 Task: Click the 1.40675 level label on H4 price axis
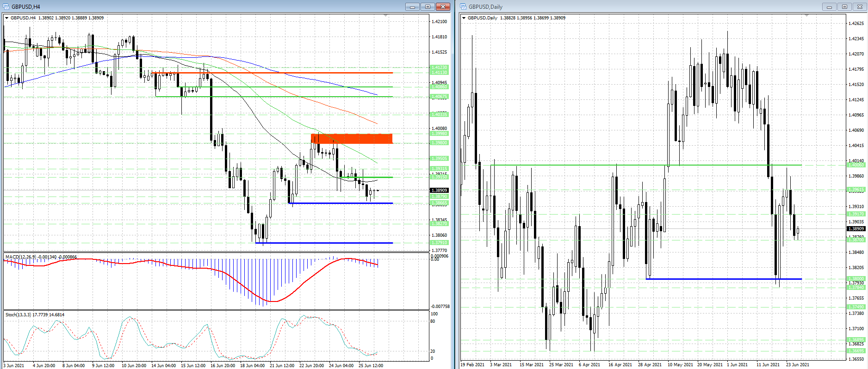[439, 97]
